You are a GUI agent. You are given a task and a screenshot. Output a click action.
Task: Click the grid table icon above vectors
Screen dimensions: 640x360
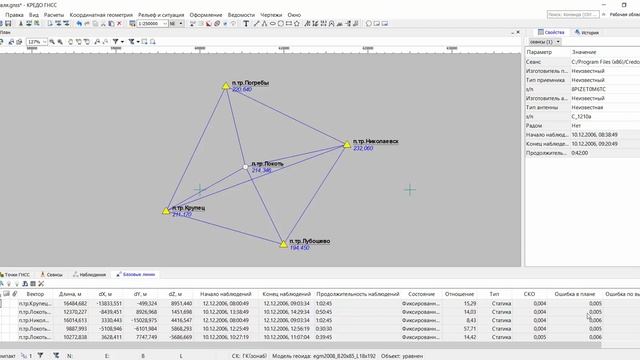[x=33, y=284]
